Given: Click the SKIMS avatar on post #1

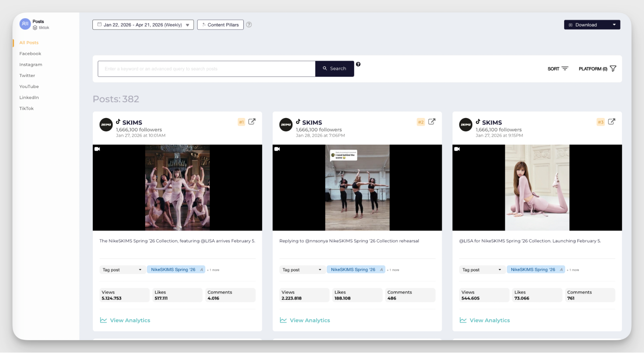Looking at the screenshot, I should click(x=106, y=125).
